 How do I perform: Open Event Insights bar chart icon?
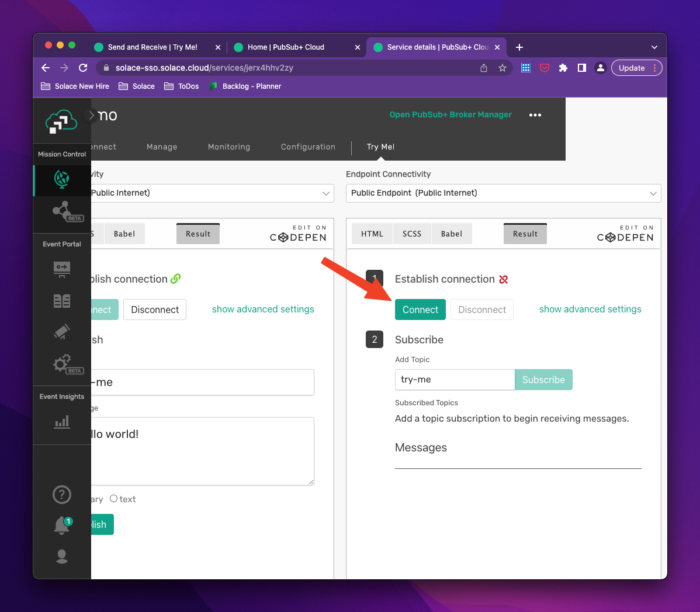pyautogui.click(x=62, y=421)
